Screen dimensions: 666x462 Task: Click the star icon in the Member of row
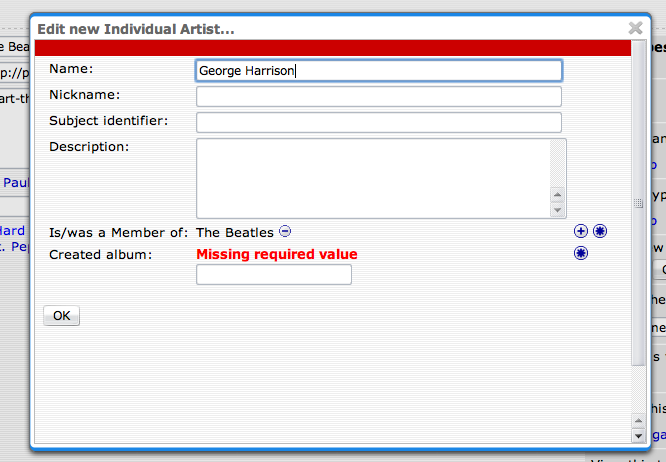click(x=600, y=231)
